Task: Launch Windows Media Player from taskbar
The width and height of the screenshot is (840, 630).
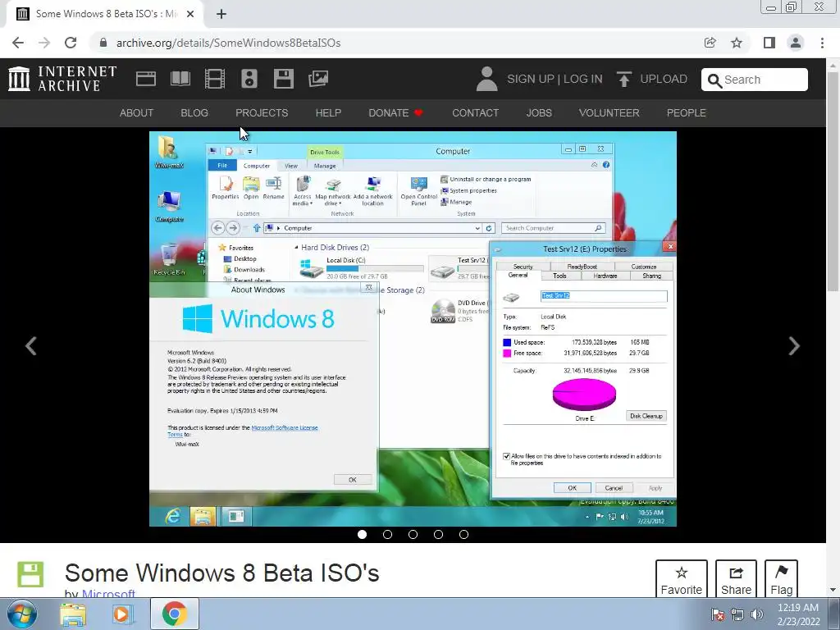Action: pos(123,614)
